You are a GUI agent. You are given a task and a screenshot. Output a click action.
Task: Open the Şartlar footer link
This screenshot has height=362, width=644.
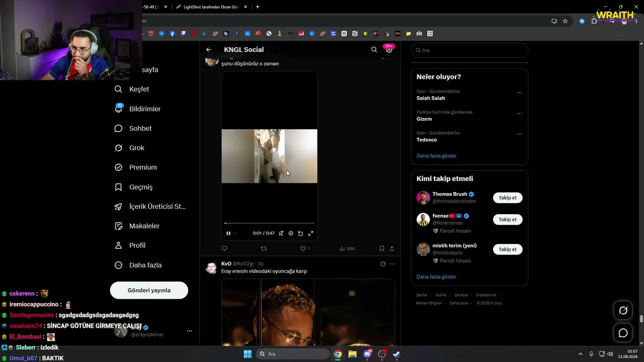pos(422,295)
